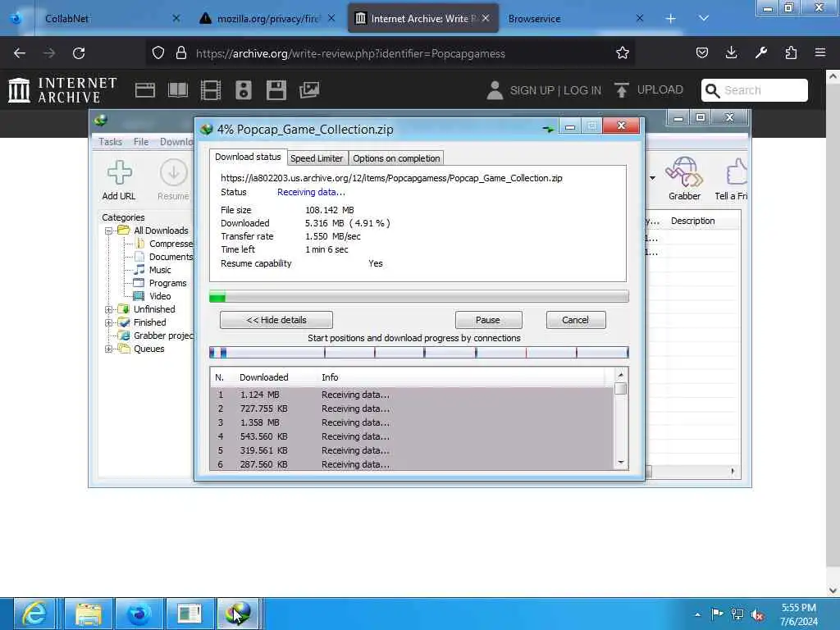This screenshot has height=630, width=840.
Task: Click the Internet Archive logo
Action: point(62,90)
